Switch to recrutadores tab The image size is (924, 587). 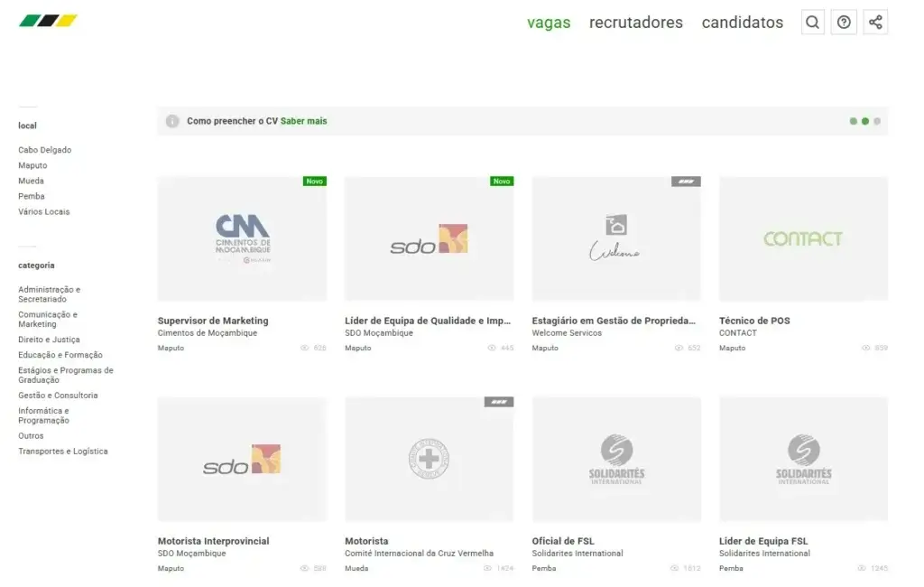tap(636, 23)
